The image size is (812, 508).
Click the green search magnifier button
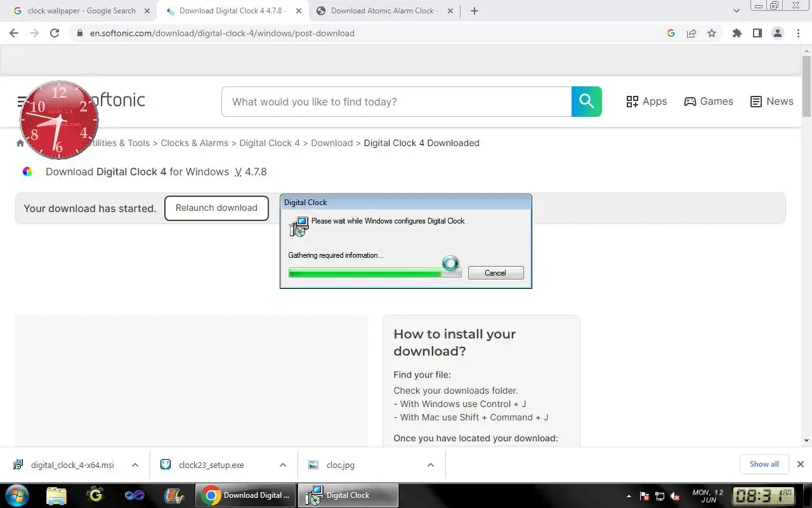coord(587,102)
